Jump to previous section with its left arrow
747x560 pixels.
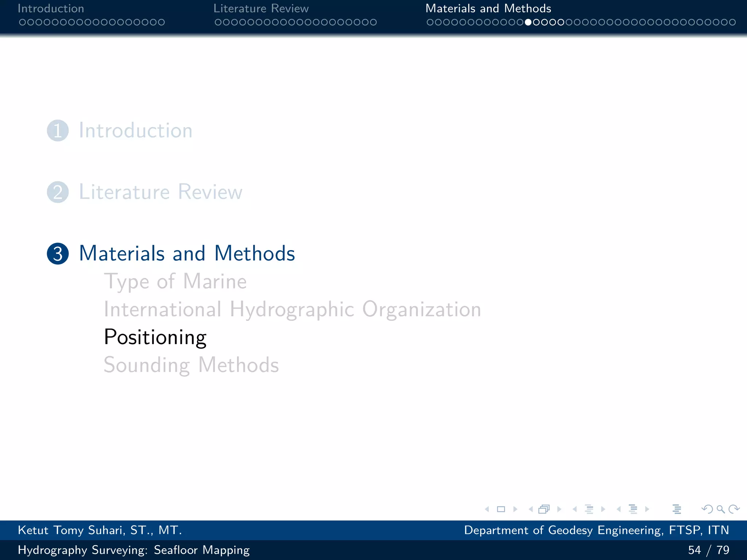(619, 509)
